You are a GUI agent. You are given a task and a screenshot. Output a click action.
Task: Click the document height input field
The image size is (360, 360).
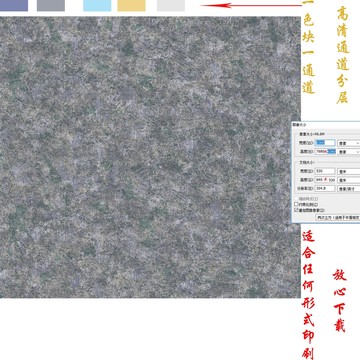pos(325,180)
